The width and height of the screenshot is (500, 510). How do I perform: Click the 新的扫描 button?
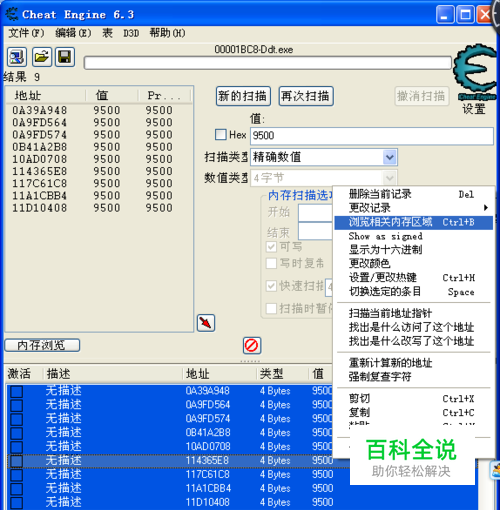[x=243, y=96]
